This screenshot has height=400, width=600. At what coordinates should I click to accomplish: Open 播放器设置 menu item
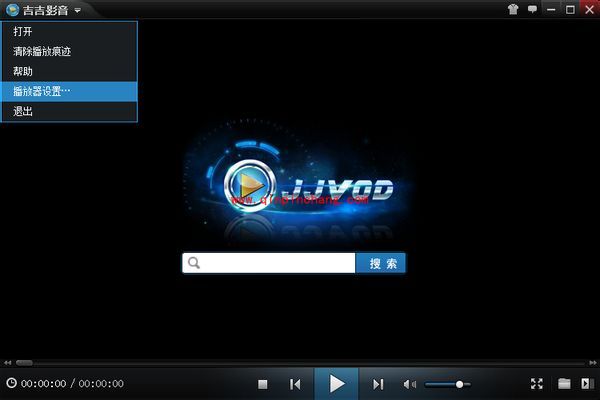click(x=50, y=91)
